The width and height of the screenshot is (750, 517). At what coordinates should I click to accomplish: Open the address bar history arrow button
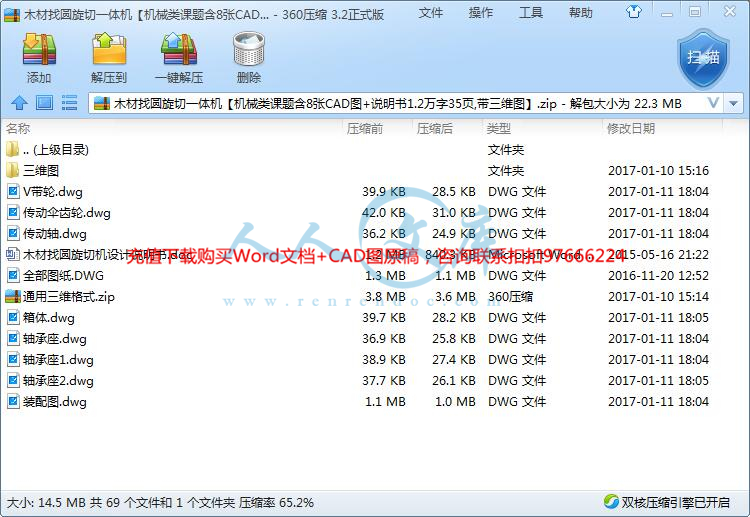(x=734, y=103)
